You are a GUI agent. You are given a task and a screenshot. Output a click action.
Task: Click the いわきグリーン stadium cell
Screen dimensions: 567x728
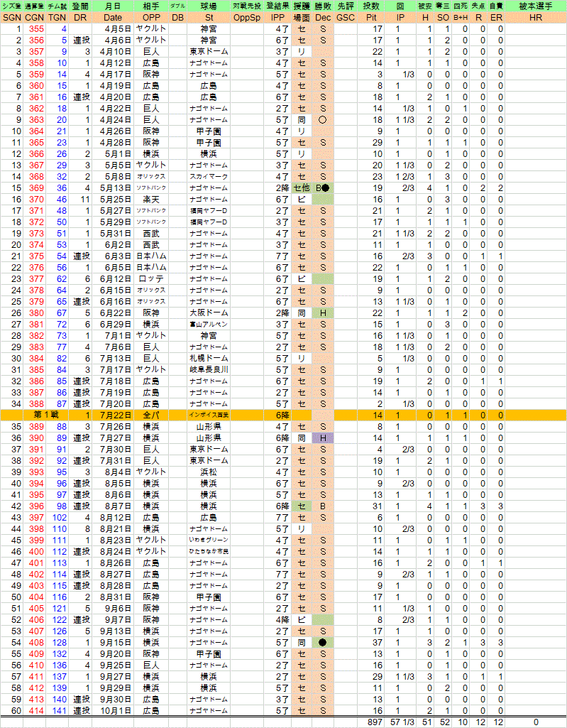(209, 540)
